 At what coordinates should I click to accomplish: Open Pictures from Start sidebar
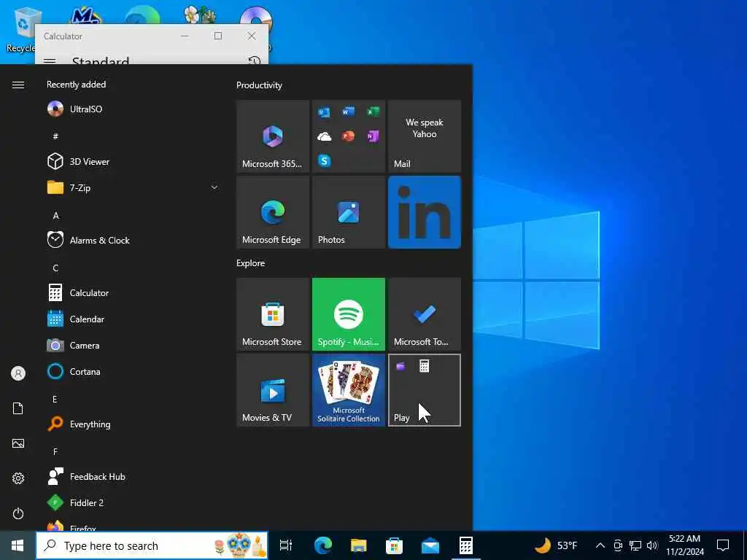[x=18, y=443]
